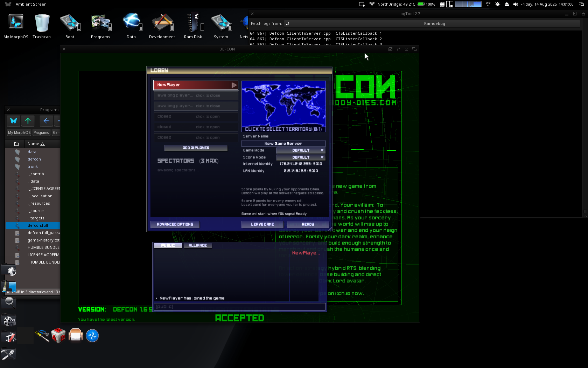Image resolution: width=588 pixels, height=368 pixels.
Task: Click the Server Name input field
Action: pos(283,144)
